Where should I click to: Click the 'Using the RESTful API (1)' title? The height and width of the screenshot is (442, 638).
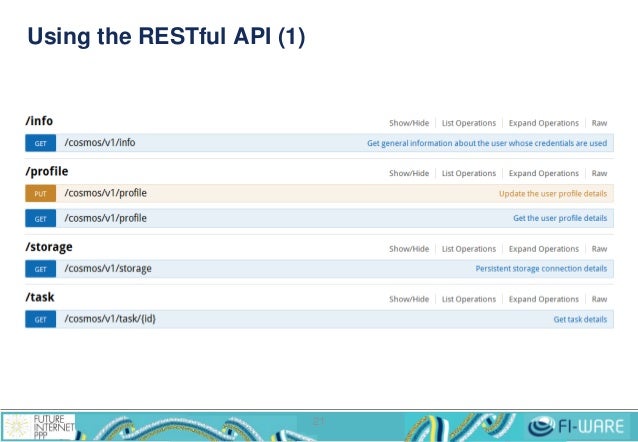pos(166,37)
